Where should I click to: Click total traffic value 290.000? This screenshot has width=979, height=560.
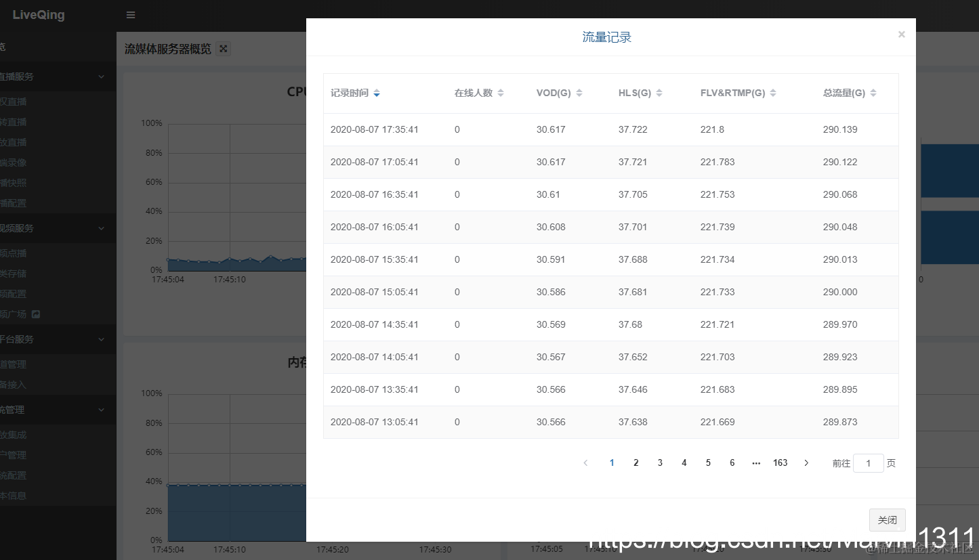click(x=840, y=292)
